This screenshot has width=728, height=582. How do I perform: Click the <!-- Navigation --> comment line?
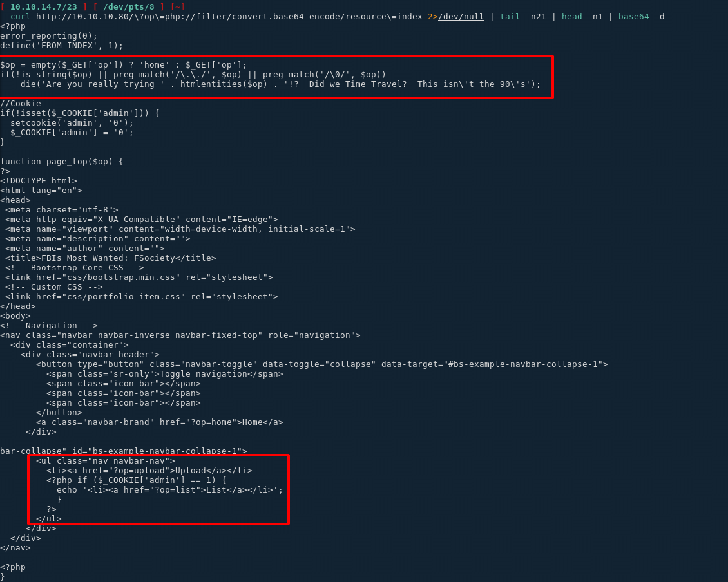click(49, 326)
